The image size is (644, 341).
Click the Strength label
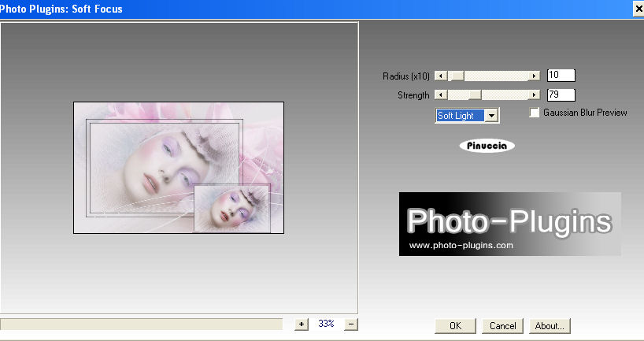(x=413, y=95)
